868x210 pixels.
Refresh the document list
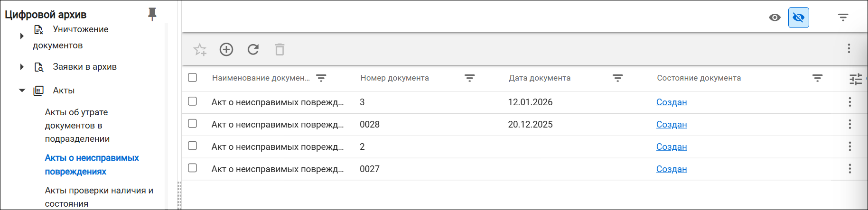click(x=253, y=49)
